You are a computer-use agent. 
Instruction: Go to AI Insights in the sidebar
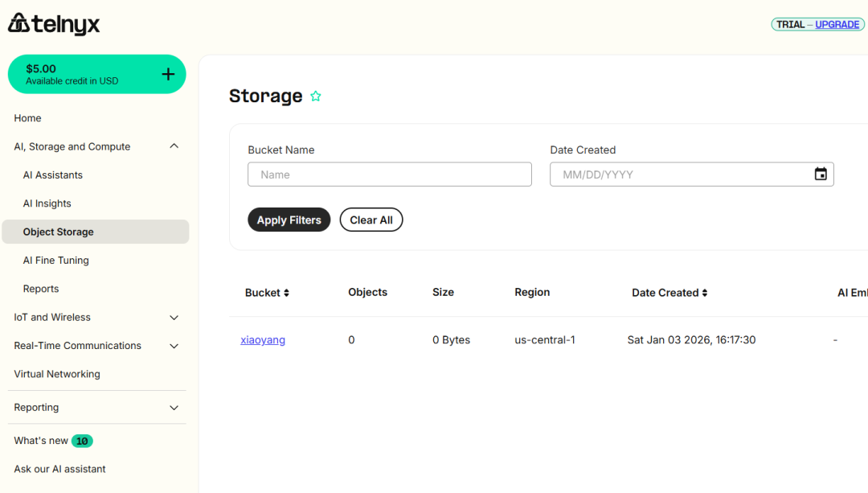47,203
